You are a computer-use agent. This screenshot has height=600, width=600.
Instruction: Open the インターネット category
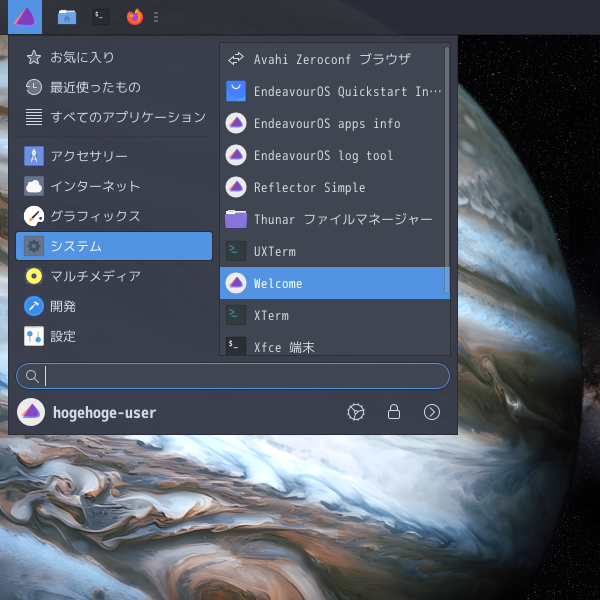click(x=114, y=186)
